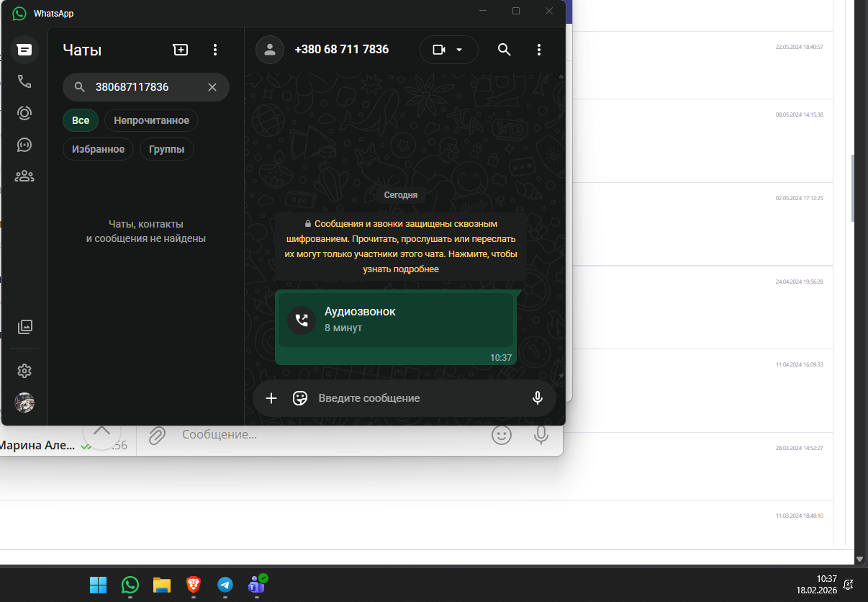Open the Status updates icon in sidebar
This screenshot has width=868, height=602.
tap(24, 113)
